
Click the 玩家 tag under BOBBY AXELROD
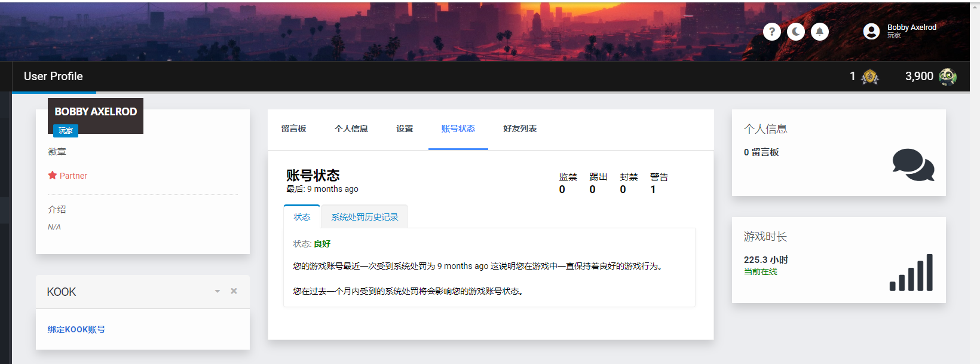(66, 130)
